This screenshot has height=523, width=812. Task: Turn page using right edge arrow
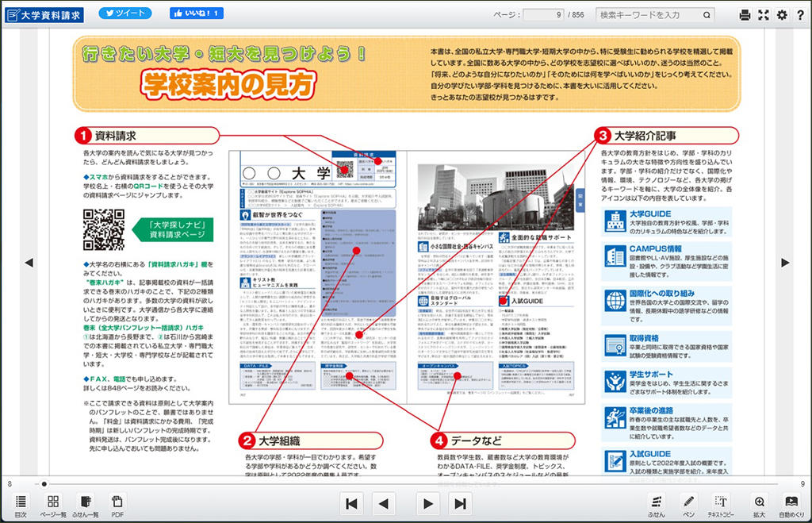click(786, 263)
